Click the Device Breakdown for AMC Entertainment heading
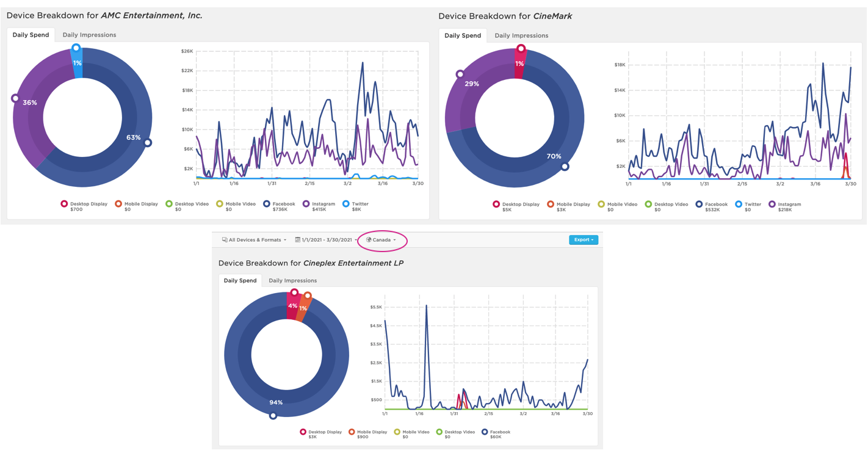868x453 pixels. pos(104,15)
